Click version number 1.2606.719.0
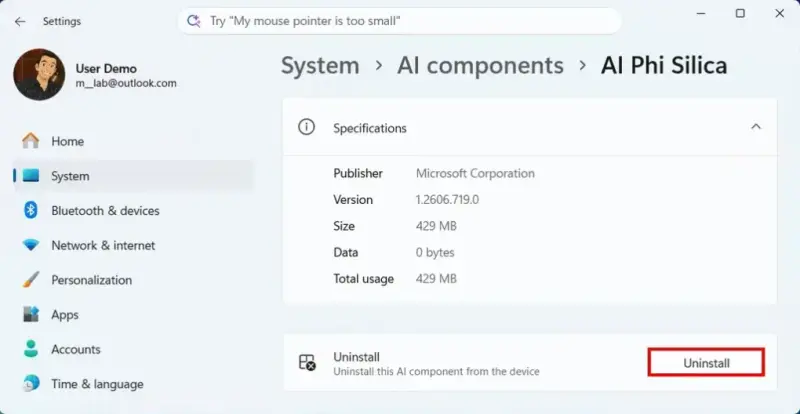The image size is (800, 414). click(x=447, y=200)
